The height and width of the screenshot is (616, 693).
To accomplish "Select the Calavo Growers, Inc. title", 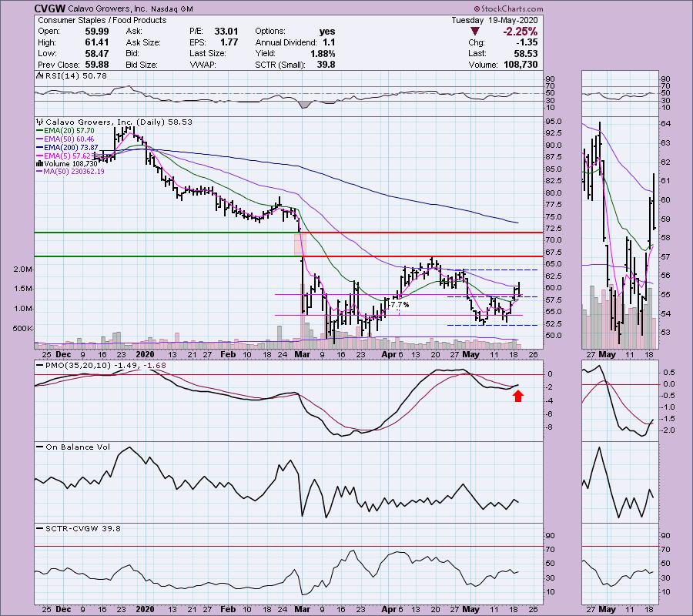I will click(108, 8).
